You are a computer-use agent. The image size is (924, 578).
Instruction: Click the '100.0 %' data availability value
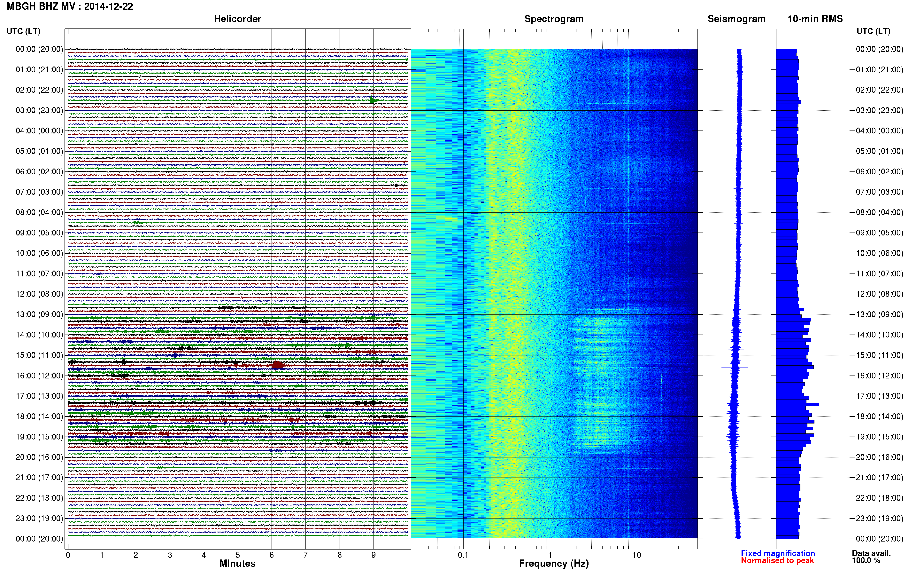pos(866,560)
